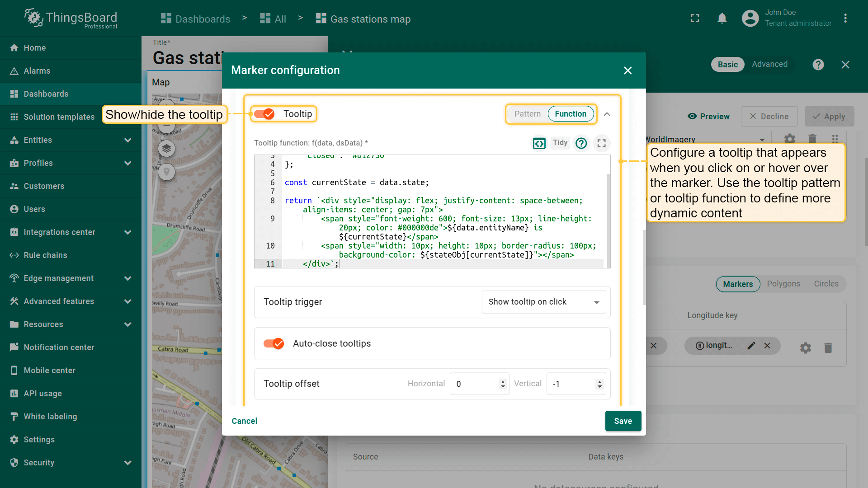Viewport: 868px width, 488px height.
Task: Click the notifications bell icon
Action: (x=722, y=19)
